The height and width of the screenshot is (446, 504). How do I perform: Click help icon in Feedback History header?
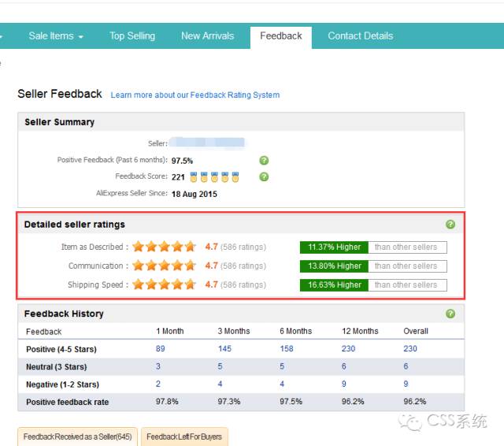450,314
